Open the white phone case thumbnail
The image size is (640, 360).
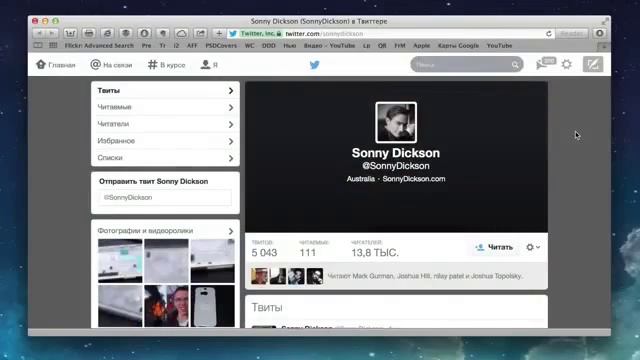[x=213, y=306]
